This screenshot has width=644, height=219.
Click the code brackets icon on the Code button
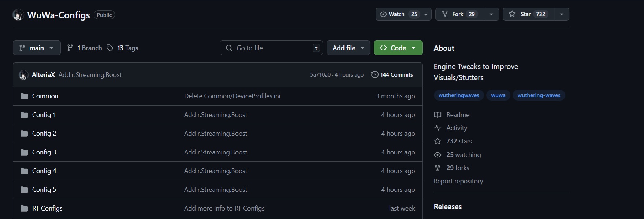(x=383, y=48)
